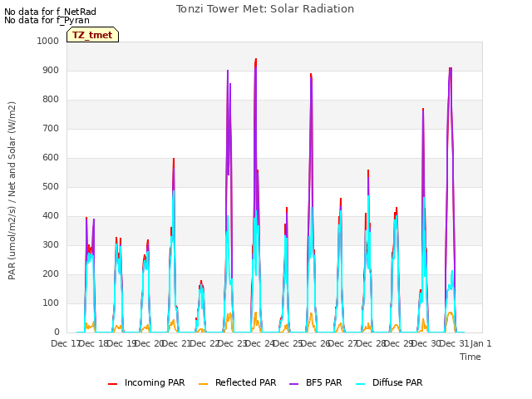The width and height of the screenshot is (532, 399).
Task: Click the chart title Tonzi Tower Met: Solar Radiation
Action: click(x=265, y=9)
